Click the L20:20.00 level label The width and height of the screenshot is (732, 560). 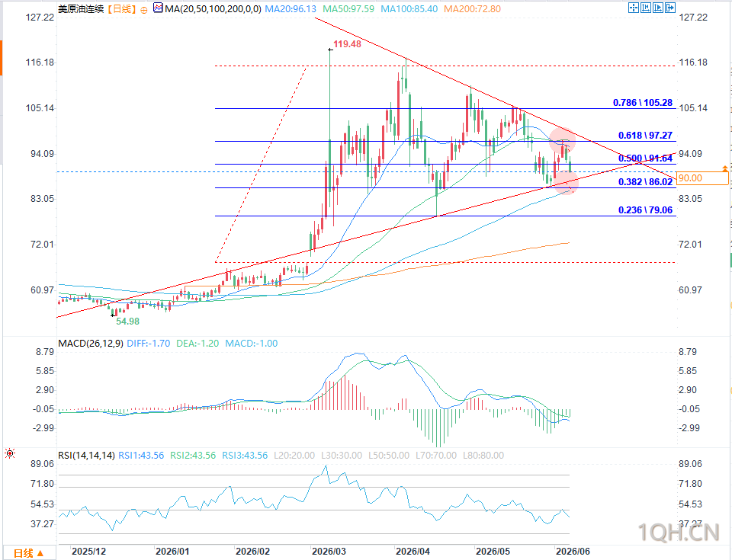click(294, 456)
